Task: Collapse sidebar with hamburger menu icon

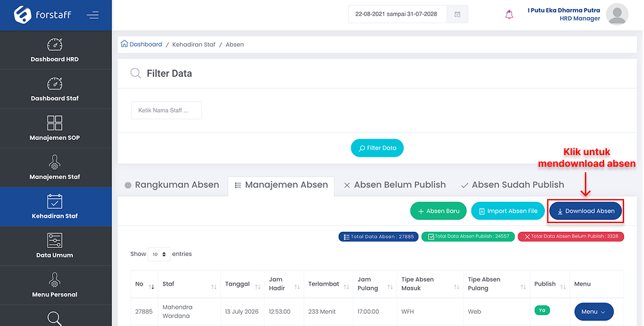Action: click(92, 15)
